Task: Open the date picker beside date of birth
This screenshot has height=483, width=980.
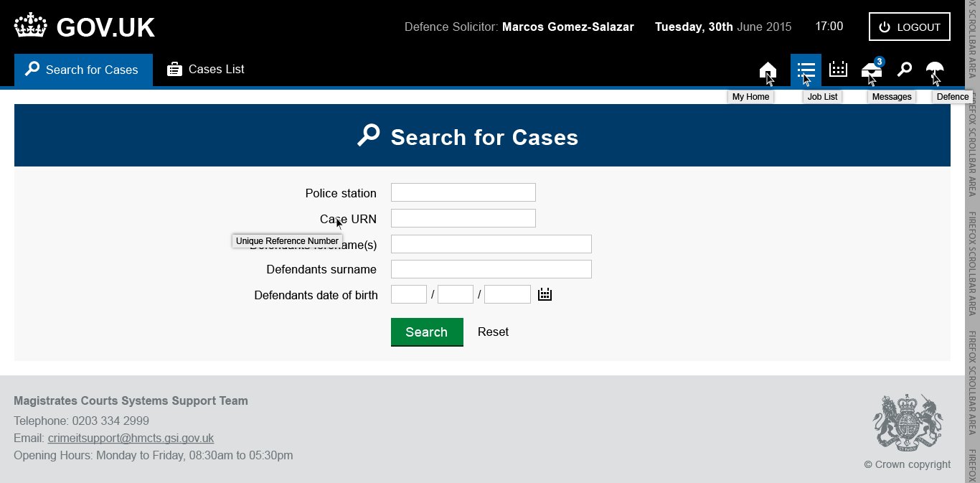Action: pos(545,294)
